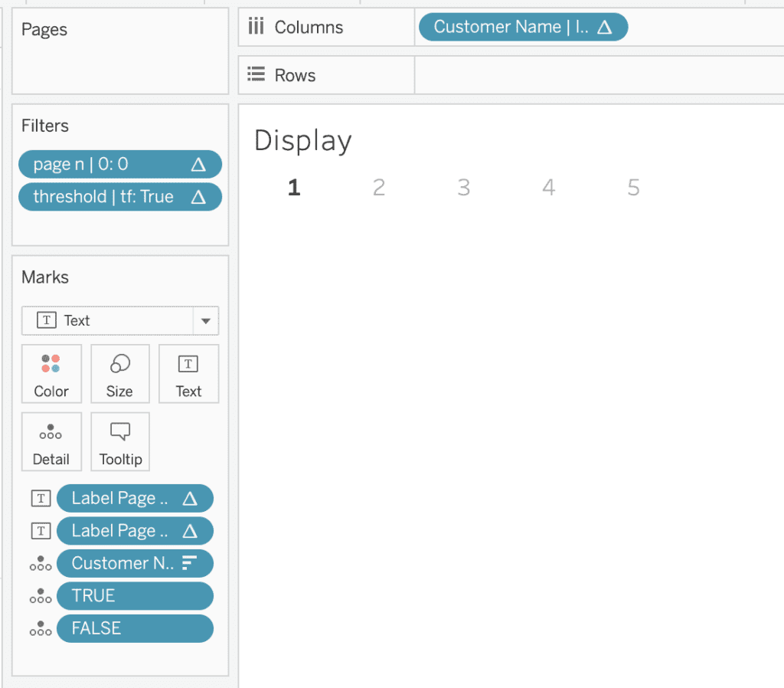The height and width of the screenshot is (688, 784).
Task: Open the mark type dropdown showing Text
Action: tap(204, 320)
